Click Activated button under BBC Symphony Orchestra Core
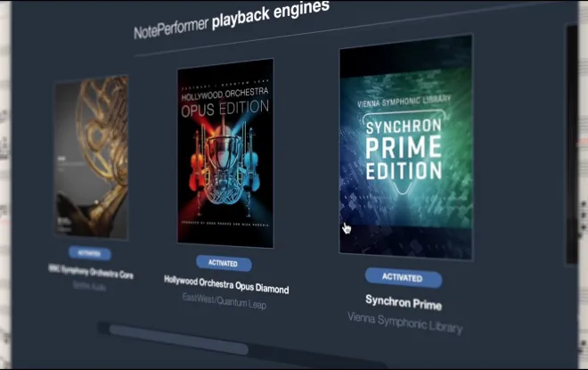The width and height of the screenshot is (588, 370). pos(90,253)
